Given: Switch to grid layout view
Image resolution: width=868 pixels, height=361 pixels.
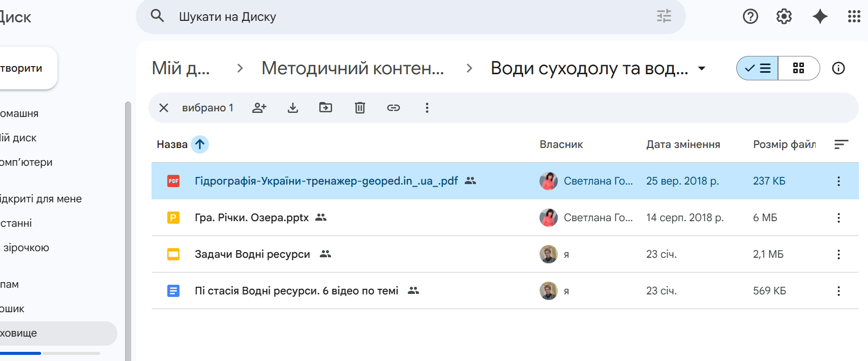Looking at the screenshot, I should 798,68.
